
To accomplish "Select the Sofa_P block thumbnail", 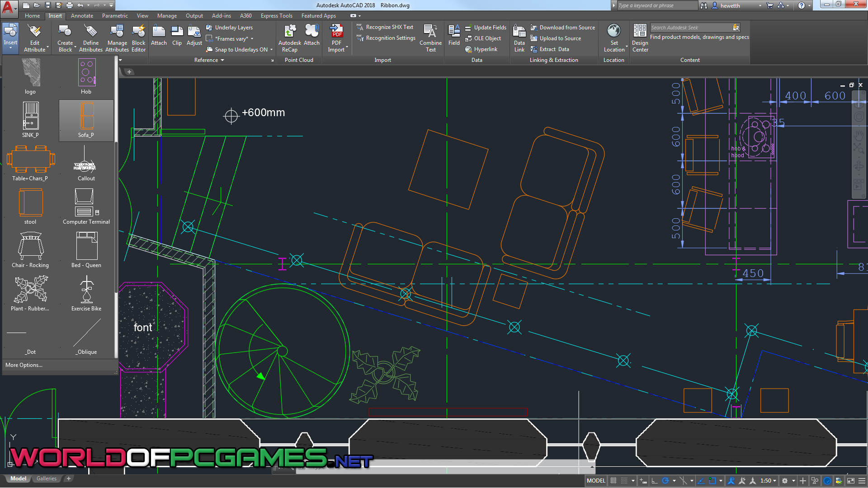I will tap(86, 121).
